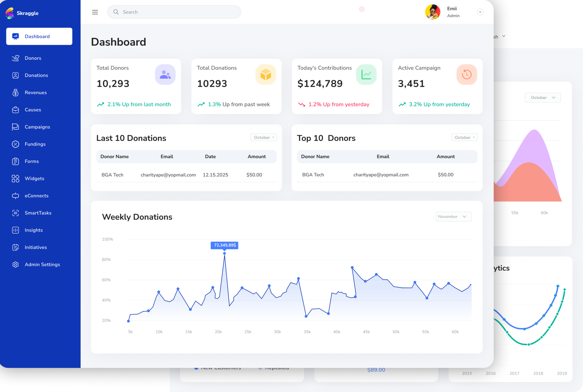
Task: Click the SmartTasks scan icon
Action: [x=16, y=213]
